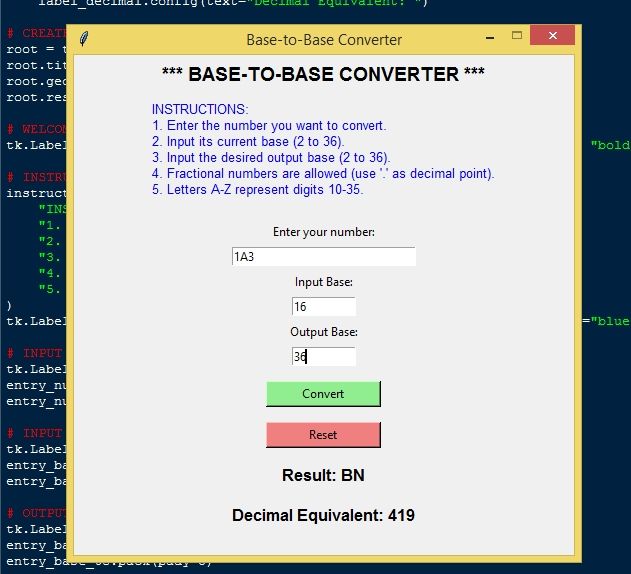This screenshot has height=574, width=631.
Task: Click the Tk feather icon in title bar
Action: pos(86,40)
